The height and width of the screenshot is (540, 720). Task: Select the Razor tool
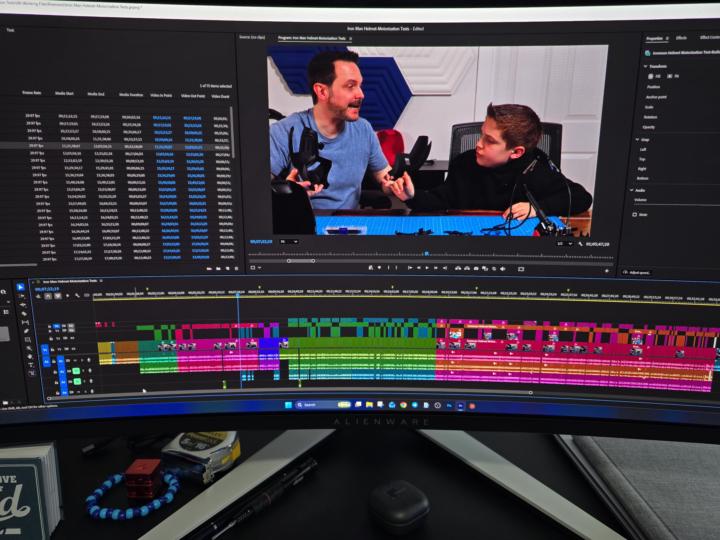24,314
